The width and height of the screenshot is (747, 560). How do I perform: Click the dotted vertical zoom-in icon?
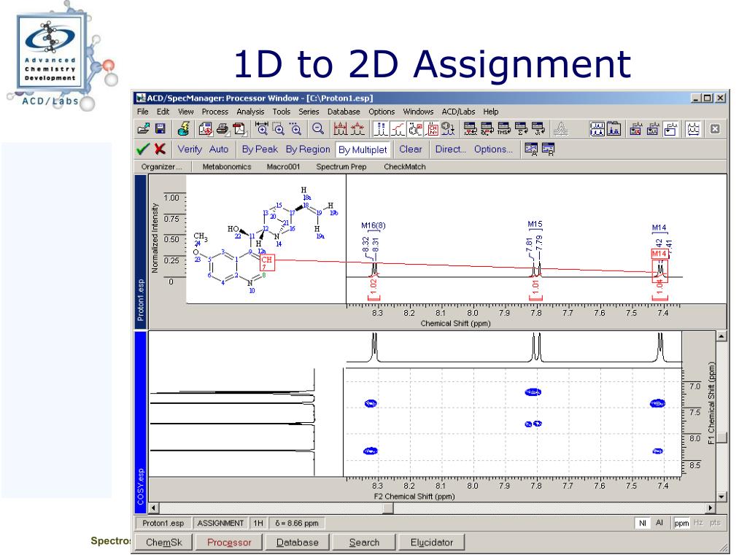[x=296, y=128]
